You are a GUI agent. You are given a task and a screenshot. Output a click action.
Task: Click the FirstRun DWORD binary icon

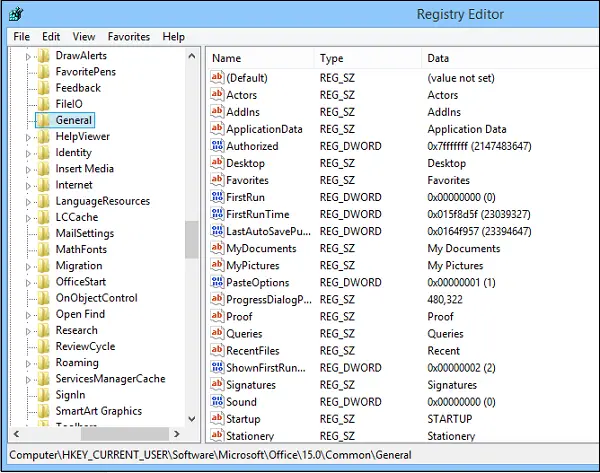point(217,197)
